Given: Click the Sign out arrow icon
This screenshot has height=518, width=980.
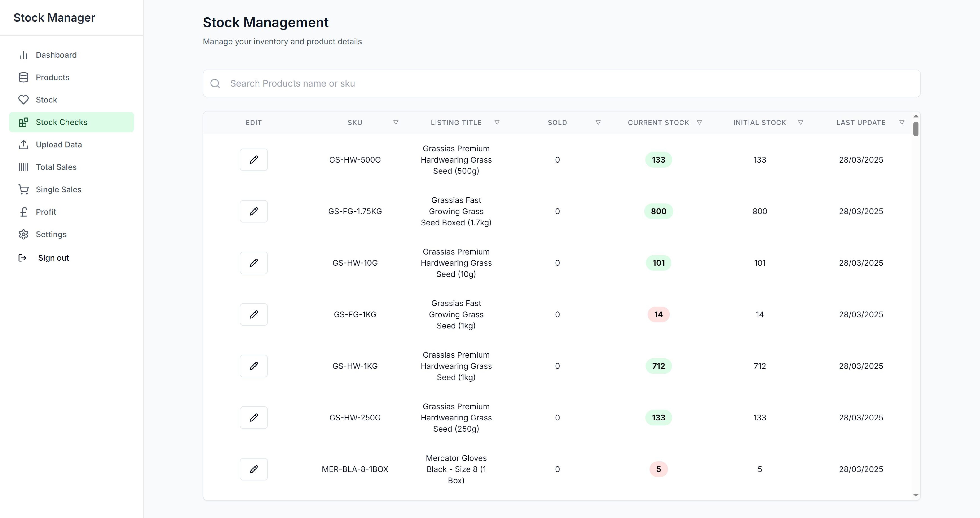Looking at the screenshot, I should coord(22,258).
